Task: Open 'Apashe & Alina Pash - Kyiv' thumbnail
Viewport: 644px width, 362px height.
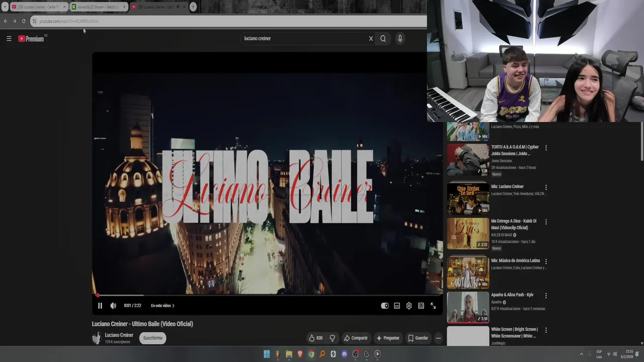Action: [468, 307]
